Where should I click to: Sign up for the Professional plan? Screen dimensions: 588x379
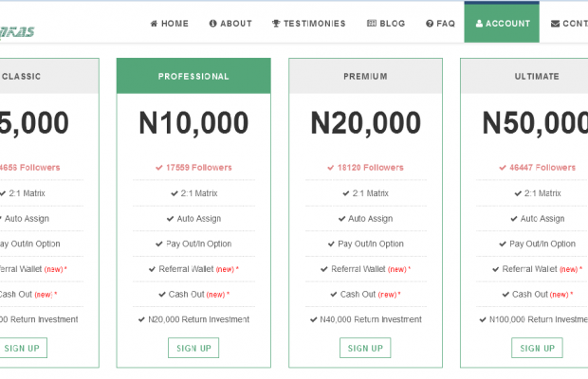(193, 348)
